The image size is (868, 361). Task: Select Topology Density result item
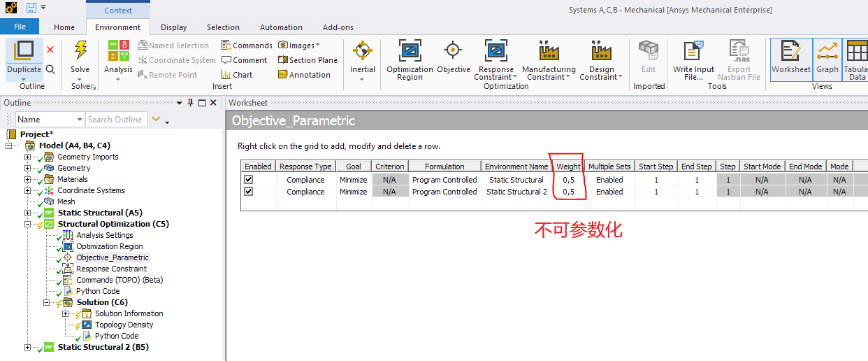click(x=124, y=325)
